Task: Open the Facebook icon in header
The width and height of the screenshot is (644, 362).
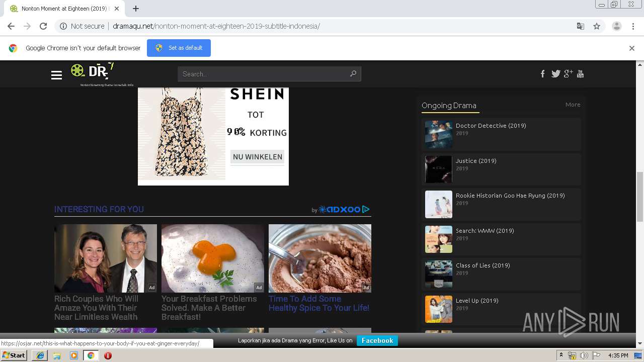Action: tap(542, 74)
